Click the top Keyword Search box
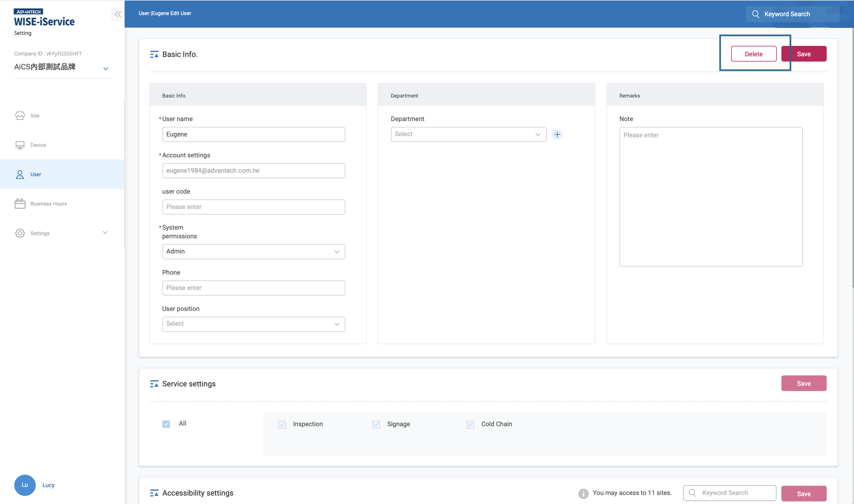 [792, 14]
